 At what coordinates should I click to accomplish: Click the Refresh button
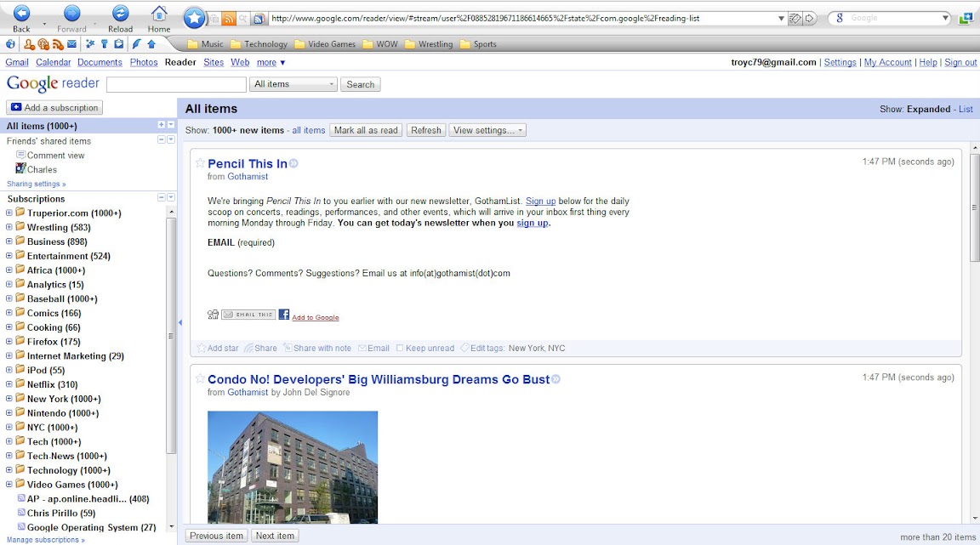click(x=425, y=130)
